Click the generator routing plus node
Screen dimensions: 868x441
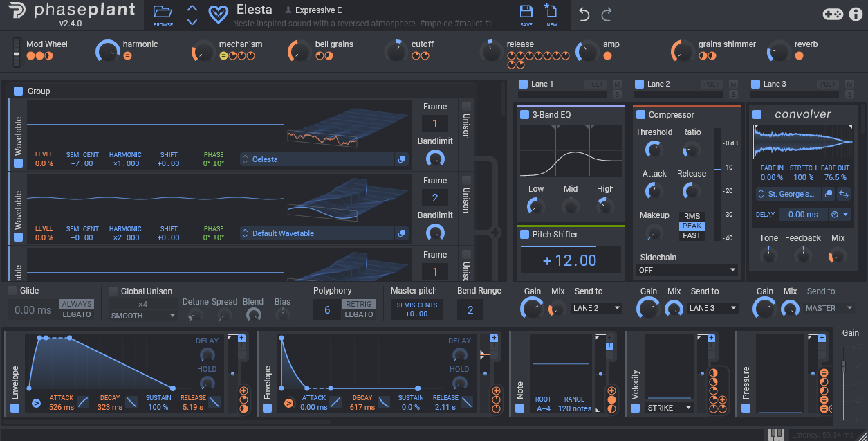[x=495, y=233]
